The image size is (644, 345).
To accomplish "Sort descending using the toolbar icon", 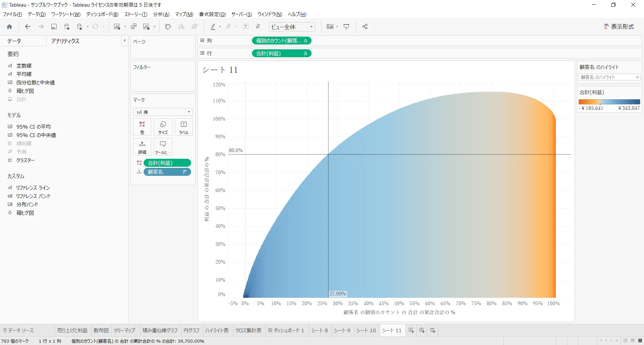I will (x=195, y=27).
